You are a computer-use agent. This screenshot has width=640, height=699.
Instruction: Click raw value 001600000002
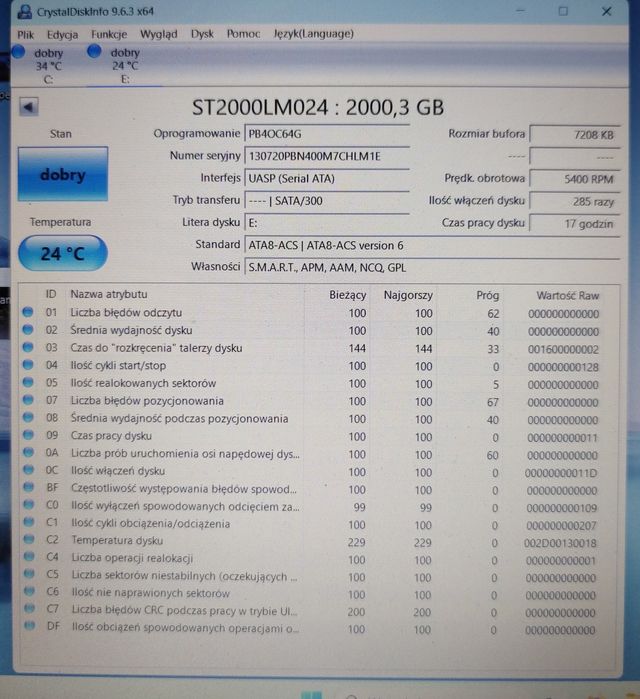click(x=563, y=349)
